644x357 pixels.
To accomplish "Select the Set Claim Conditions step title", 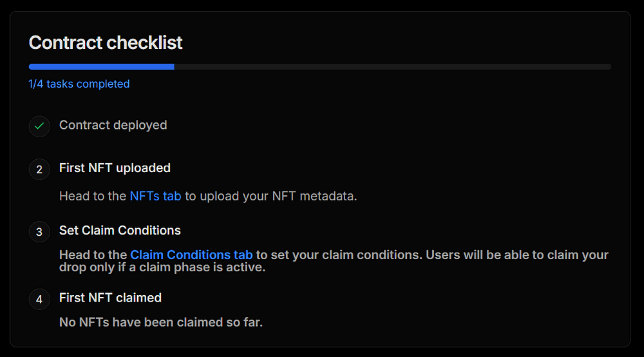I will tap(120, 231).
